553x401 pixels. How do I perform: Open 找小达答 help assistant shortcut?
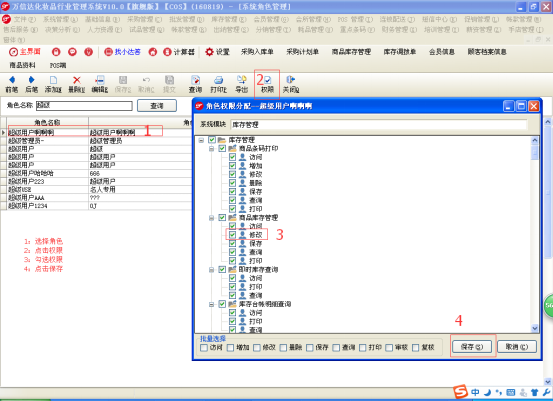point(122,52)
